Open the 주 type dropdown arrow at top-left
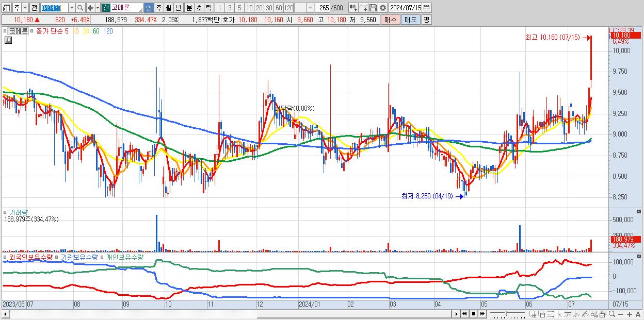The width and height of the screenshot is (644, 320). pyautogui.click(x=25, y=8)
